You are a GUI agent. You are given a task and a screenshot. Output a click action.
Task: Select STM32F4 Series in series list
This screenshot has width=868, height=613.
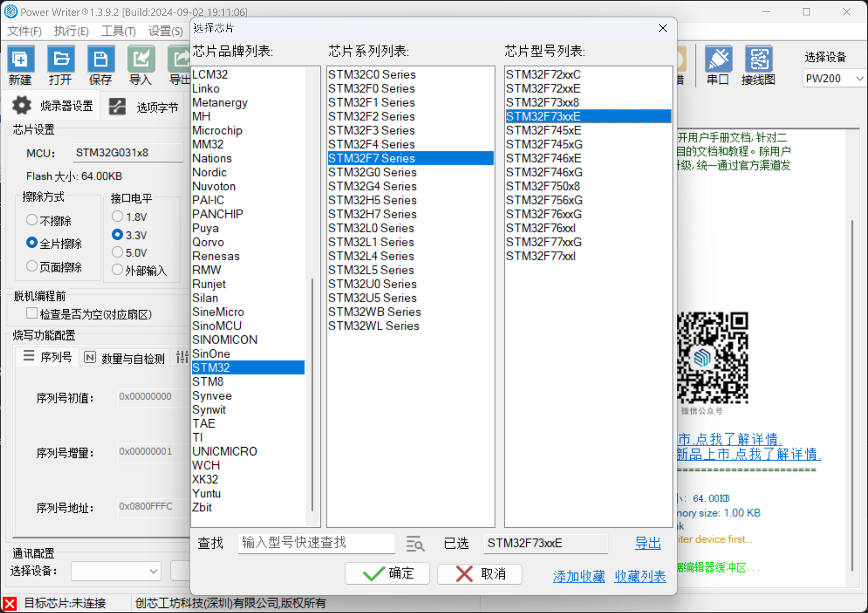(411, 145)
